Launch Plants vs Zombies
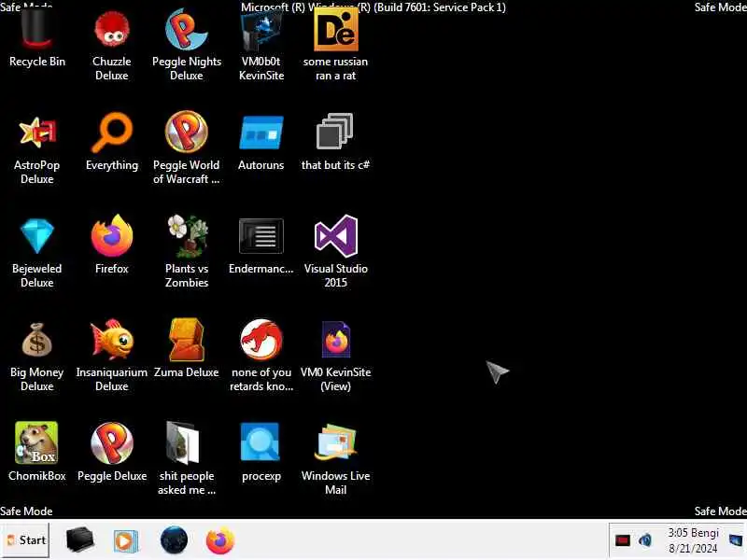The width and height of the screenshot is (747, 560). (x=188, y=236)
